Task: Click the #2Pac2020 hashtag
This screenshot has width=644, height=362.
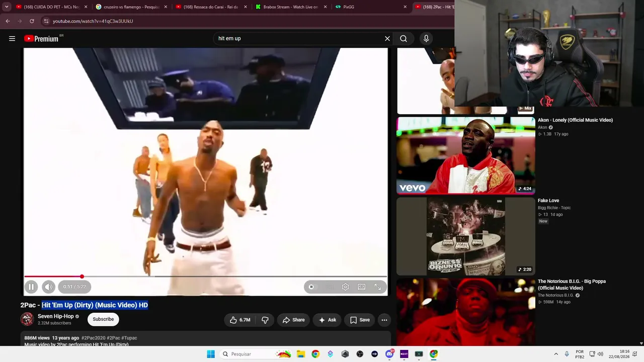Action: coord(93,338)
